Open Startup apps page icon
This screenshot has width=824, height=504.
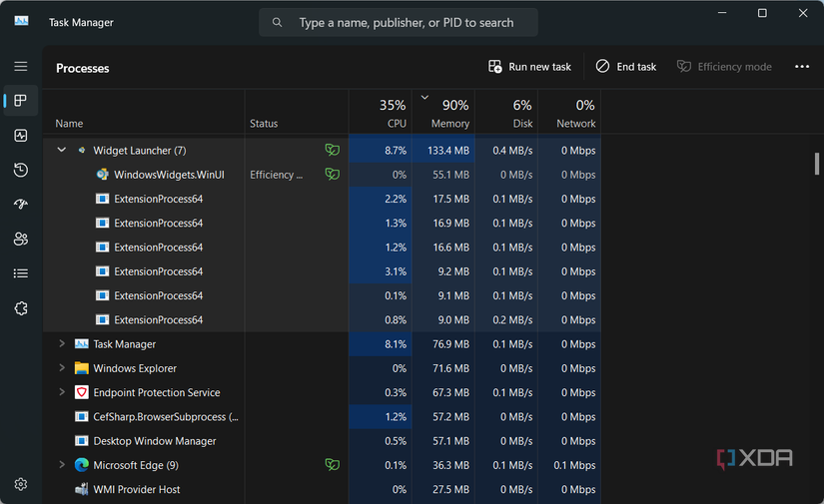[x=20, y=205]
